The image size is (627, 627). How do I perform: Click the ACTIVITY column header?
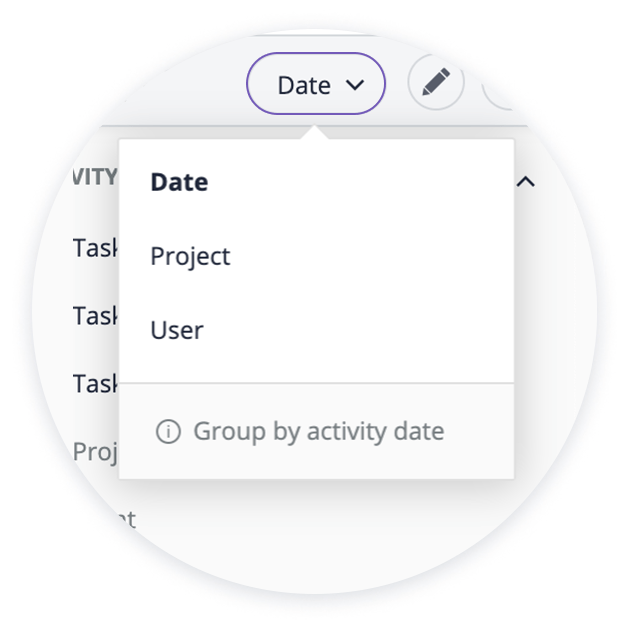tap(95, 177)
